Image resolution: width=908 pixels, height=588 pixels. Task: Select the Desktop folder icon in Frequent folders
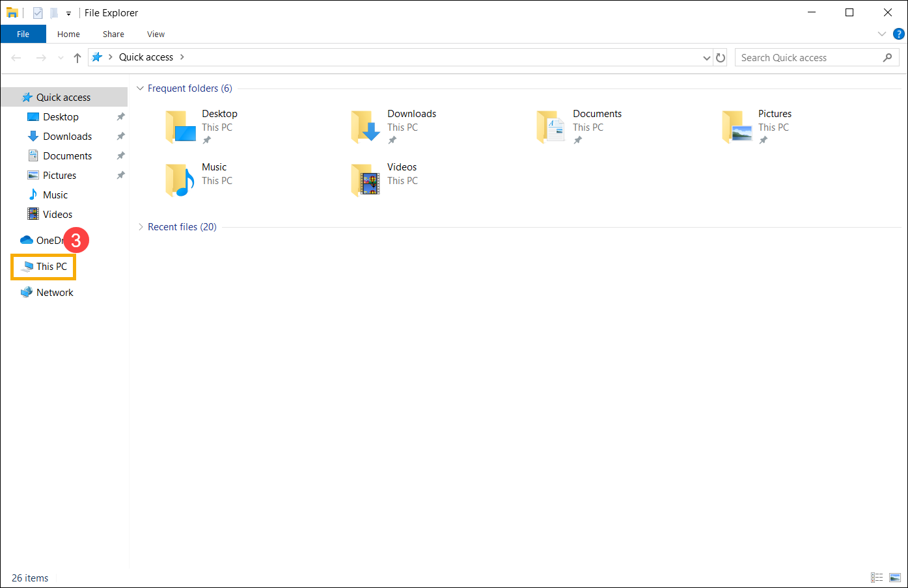tap(181, 127)
